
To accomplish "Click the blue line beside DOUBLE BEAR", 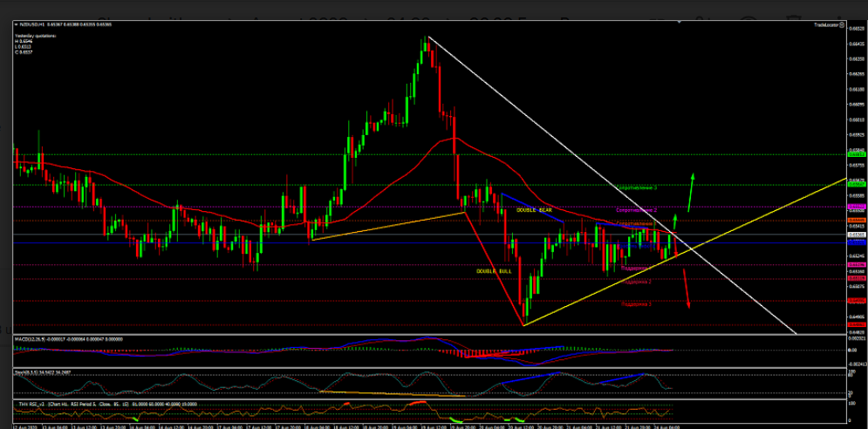I will [534, 206].
